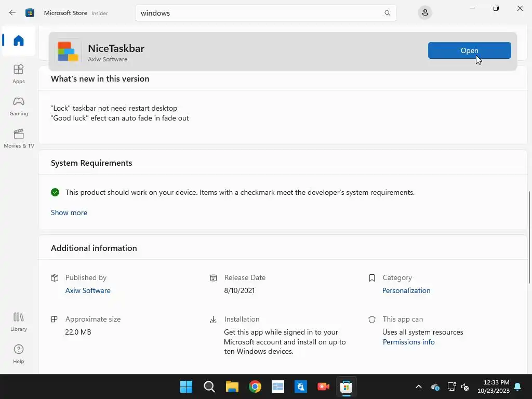Click the network display tray icon

pyautogui.click(x=451, y=387)
